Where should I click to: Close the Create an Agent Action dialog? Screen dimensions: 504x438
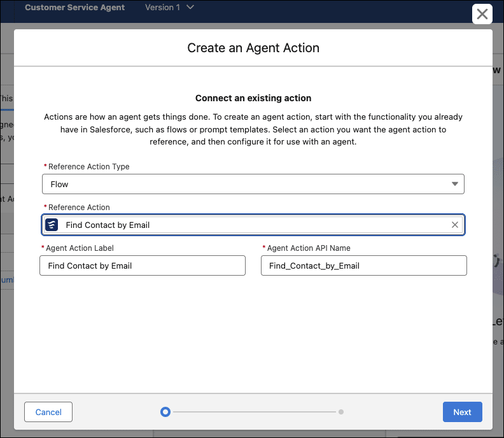click(x=482, y=14)
